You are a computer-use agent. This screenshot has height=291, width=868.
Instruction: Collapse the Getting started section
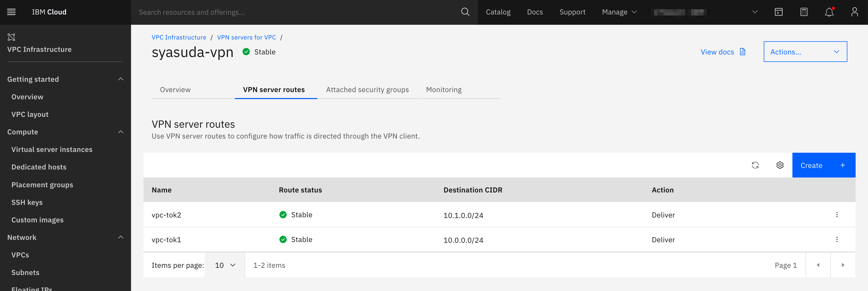coord(121,79)
